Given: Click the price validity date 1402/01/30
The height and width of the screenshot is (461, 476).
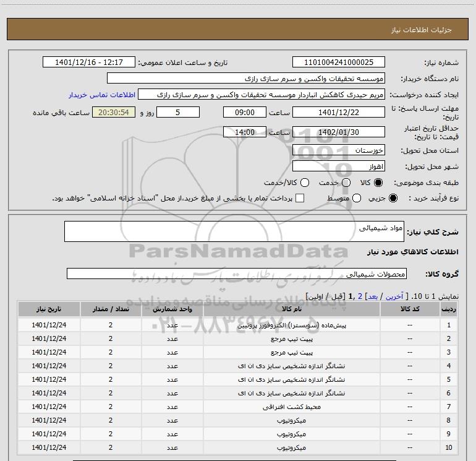Looking at the screenshot, I should coord(339,132).
